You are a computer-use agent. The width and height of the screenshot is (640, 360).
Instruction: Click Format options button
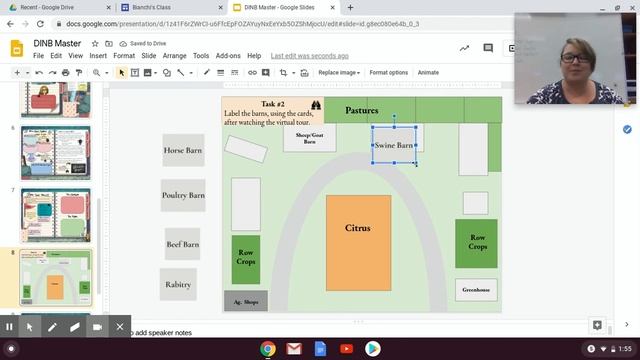(389, 73)
